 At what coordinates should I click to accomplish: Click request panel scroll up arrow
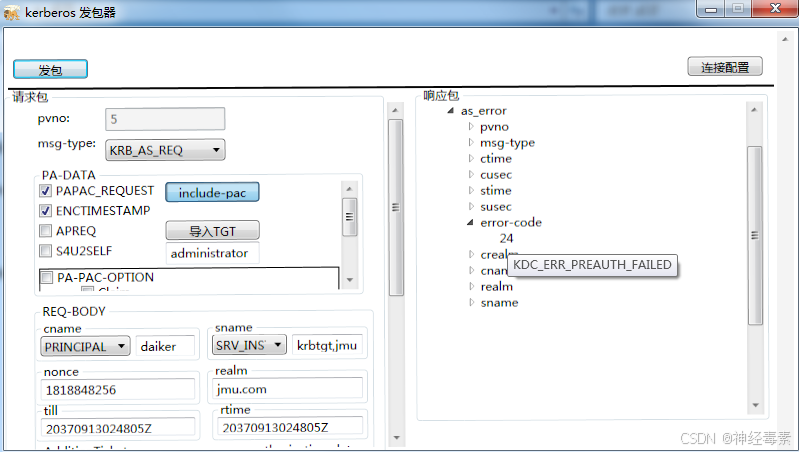click(395, 110)
